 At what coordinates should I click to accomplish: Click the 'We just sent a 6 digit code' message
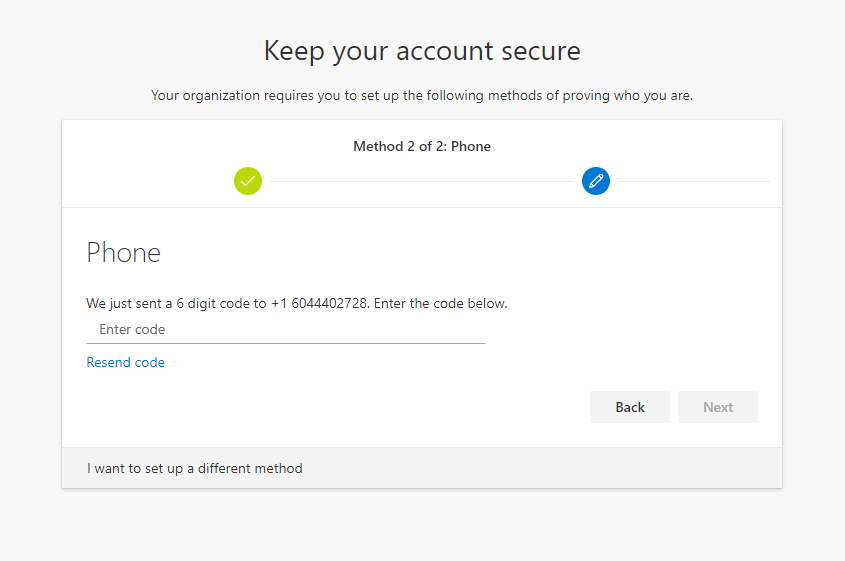point(297,303)
